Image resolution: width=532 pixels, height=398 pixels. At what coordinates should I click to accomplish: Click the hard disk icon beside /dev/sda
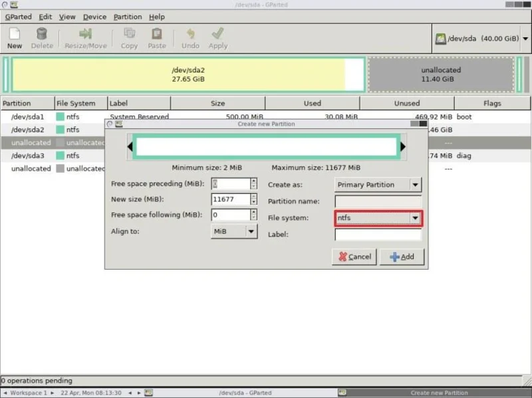coord(440,39)
